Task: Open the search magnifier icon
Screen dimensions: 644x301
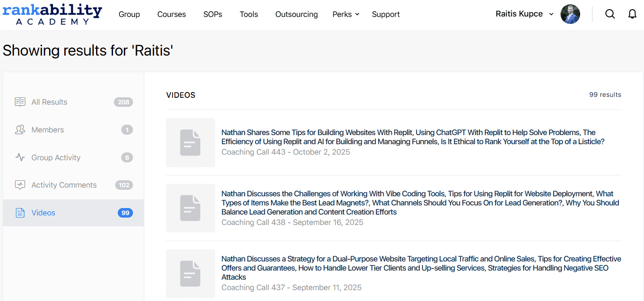Action: [x=610, y=14]
